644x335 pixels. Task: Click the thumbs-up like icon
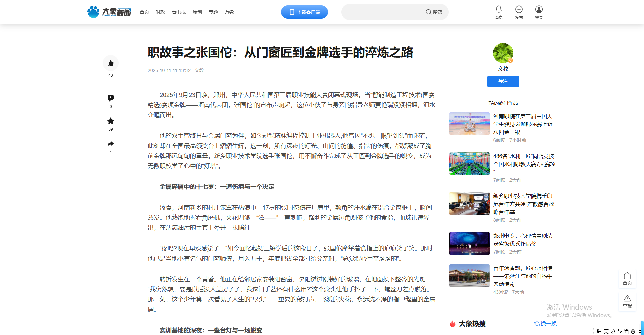pyautogui.click(x=111, y=63)
